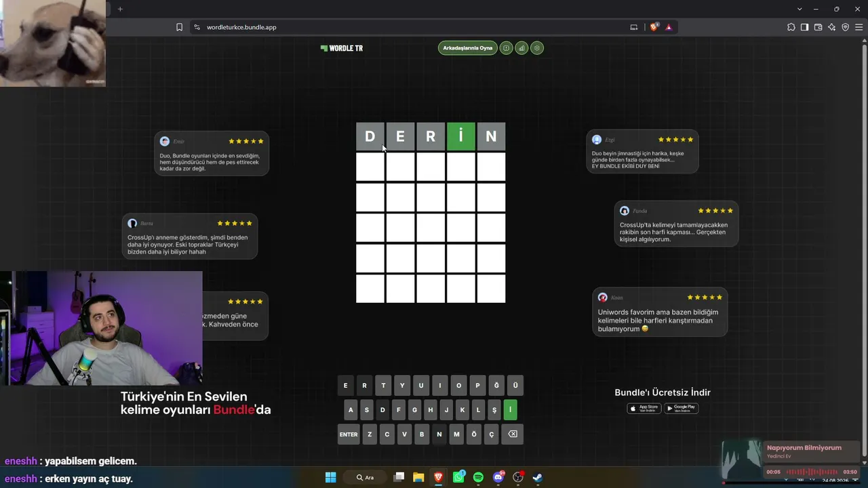Tap the green İ key on the keyboard
Image resolution: width=868 pixels, height=488 pixels.
[511, 410]
